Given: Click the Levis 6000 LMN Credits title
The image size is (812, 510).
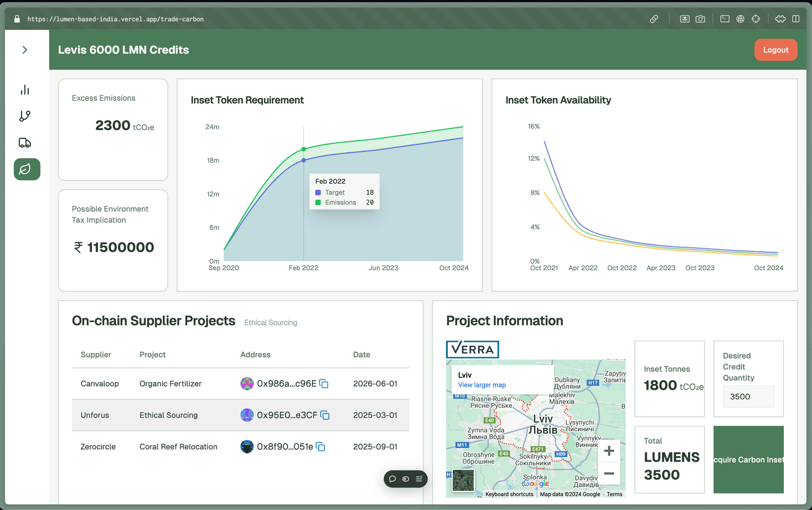Looking at the screenshot, I should (123, 50).
